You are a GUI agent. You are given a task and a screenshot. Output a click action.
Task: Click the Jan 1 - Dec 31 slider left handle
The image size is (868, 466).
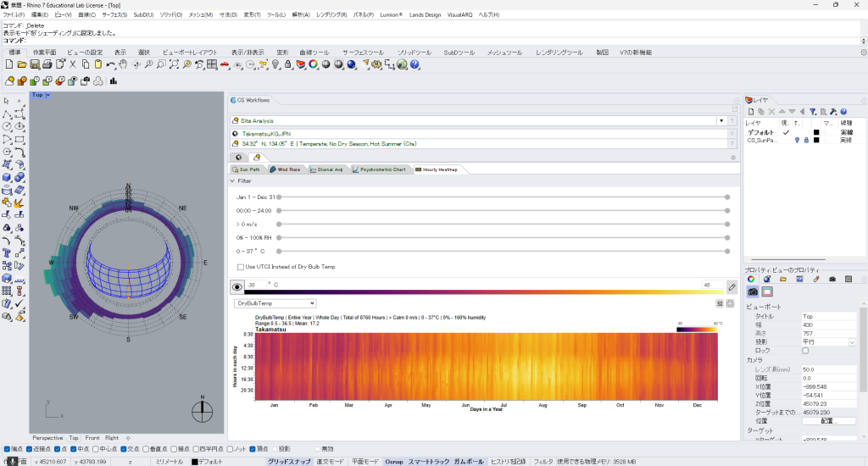click(x=279, y=197)
